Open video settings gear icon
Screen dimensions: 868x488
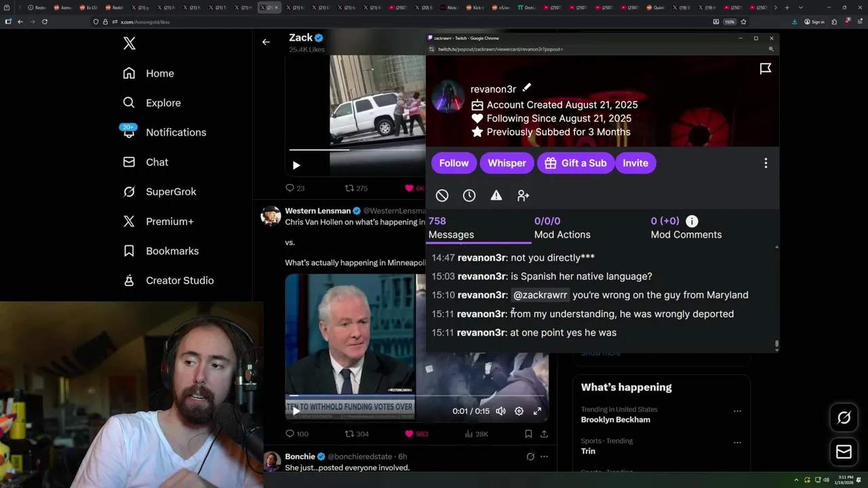519,411
